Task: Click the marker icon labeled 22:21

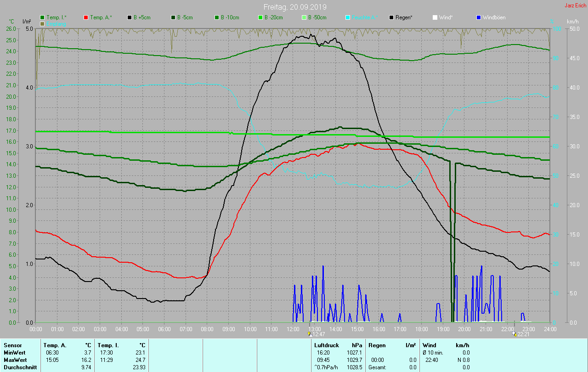Action: [x=514, y=334]
